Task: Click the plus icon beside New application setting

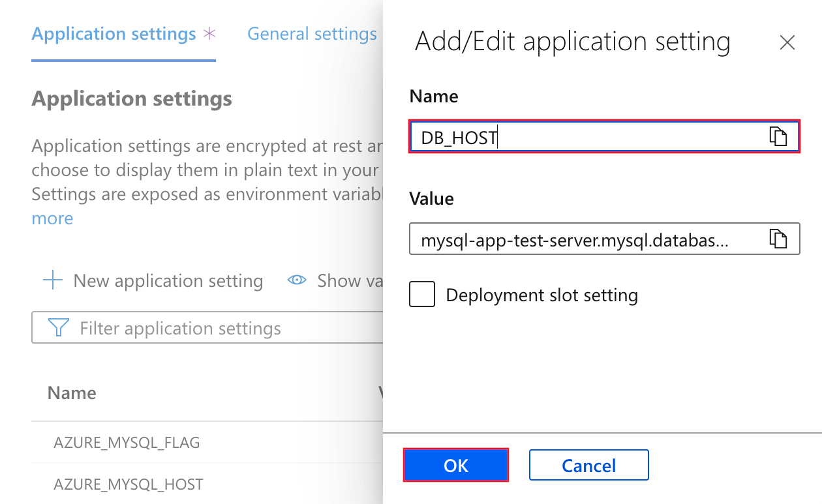Action: tap(52, 281)
